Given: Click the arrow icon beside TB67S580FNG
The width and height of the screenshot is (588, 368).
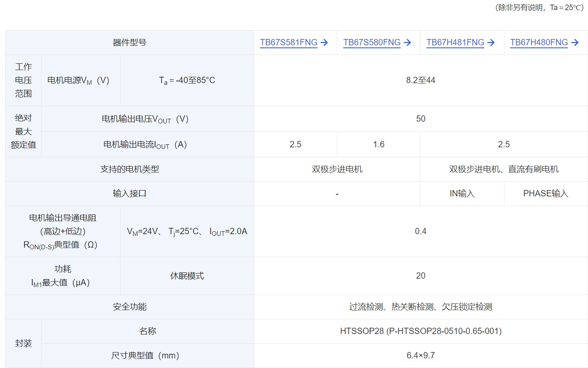Looking at the screenshot, I should tap(407, 42).
